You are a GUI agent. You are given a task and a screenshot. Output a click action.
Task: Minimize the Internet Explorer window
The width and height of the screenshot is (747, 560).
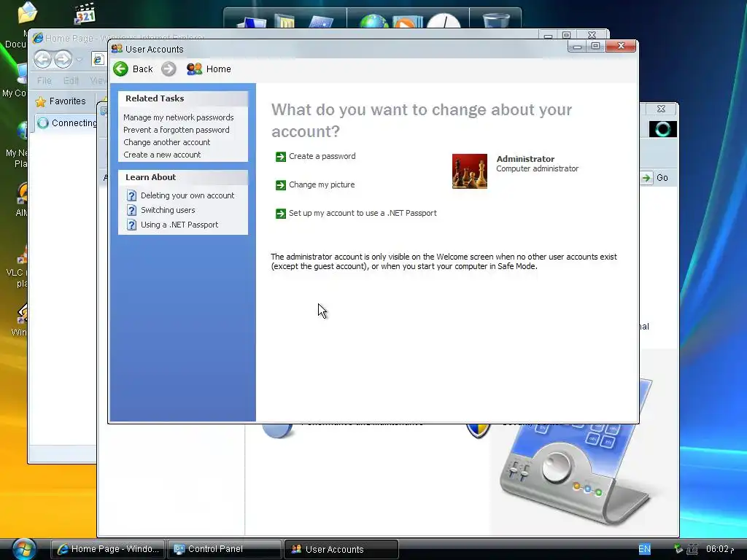click(548, 35)
